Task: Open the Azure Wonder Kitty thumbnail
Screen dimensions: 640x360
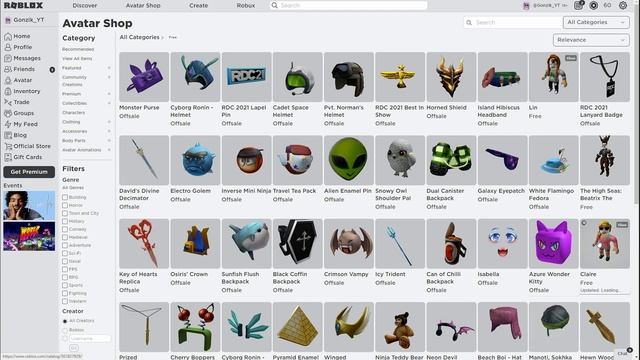Action: (553, 244)
